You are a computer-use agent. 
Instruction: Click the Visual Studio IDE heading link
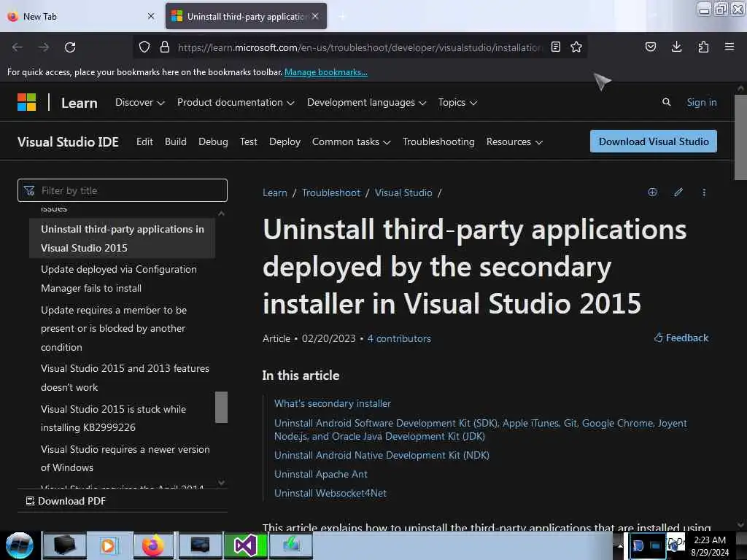point(68,142)
